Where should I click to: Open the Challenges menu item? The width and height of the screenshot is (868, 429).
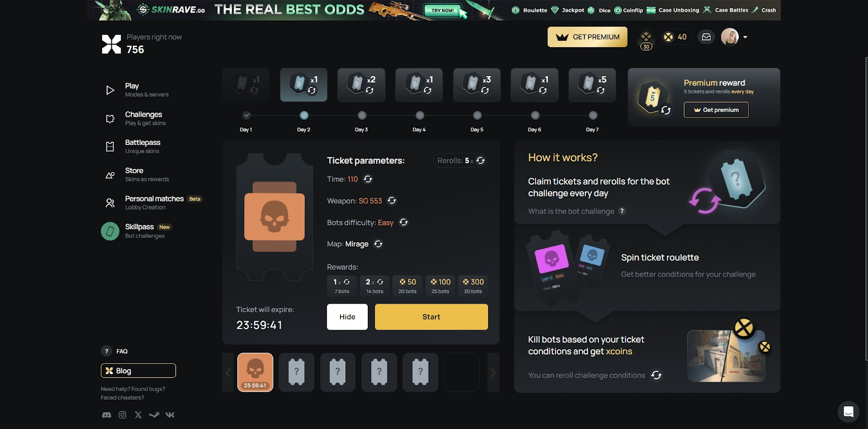pyautogui.click(x=145, y=118)
